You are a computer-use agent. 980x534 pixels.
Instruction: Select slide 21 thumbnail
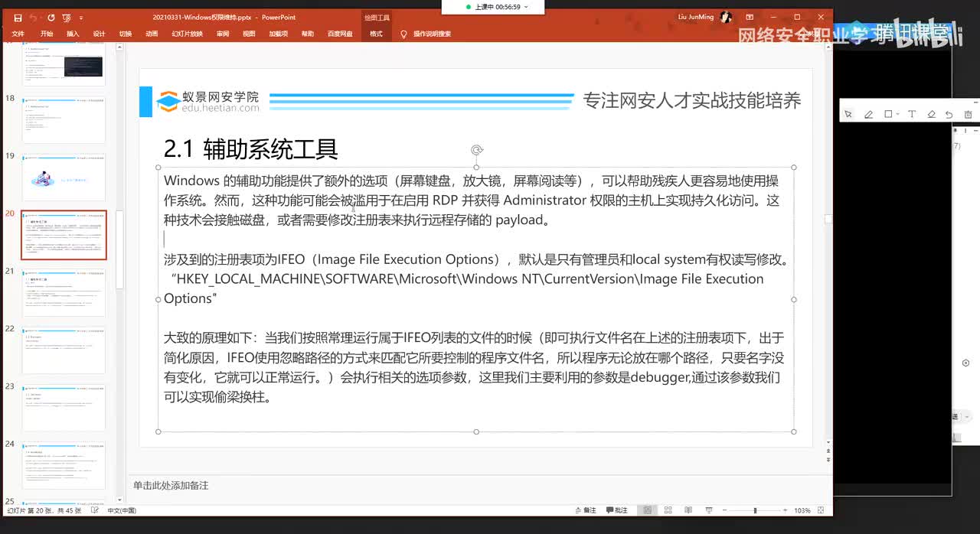pos(64,292)
